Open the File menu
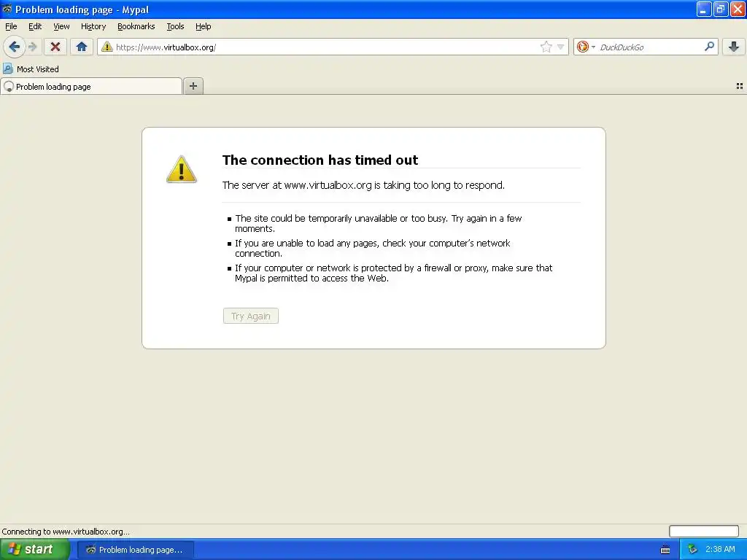The image size is (747, 560). pos(11,26)
